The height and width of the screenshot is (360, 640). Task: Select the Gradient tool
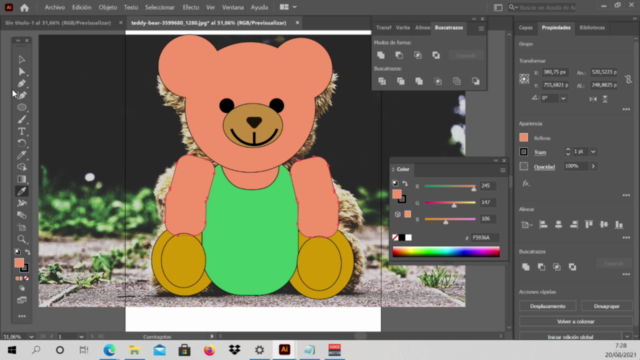[x=22, y=179]
